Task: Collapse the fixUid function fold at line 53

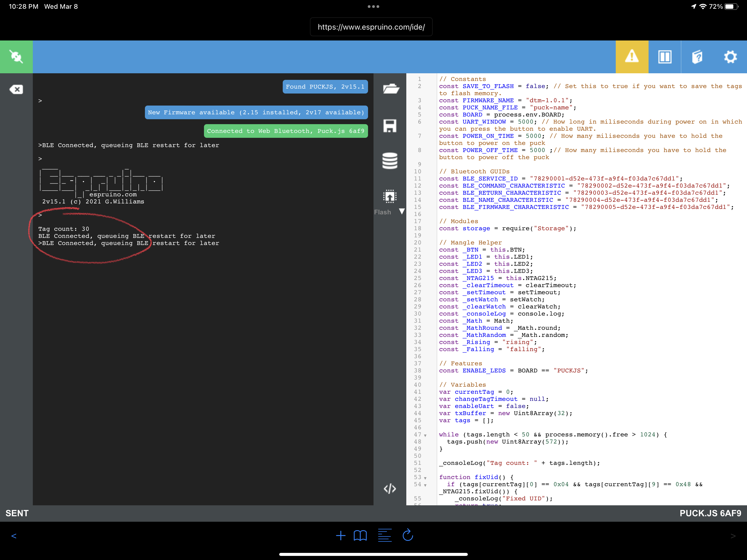Action: [425, 478]
